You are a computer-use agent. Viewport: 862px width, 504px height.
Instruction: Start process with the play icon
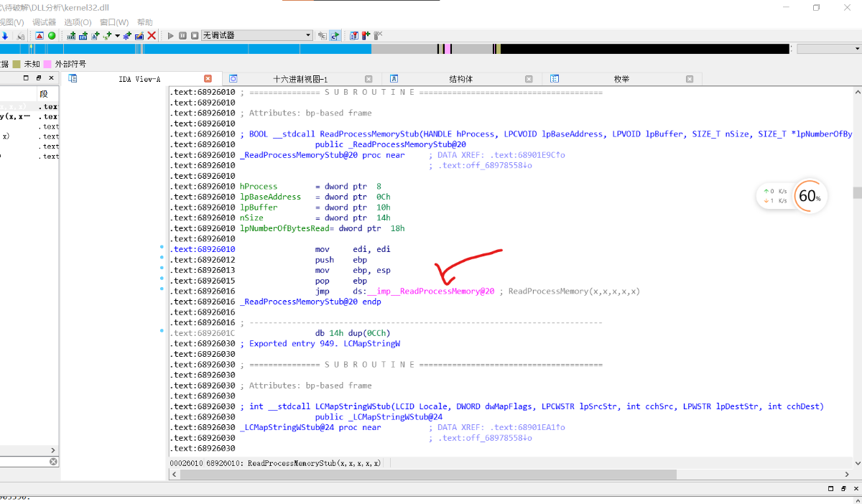click(171, 35)
